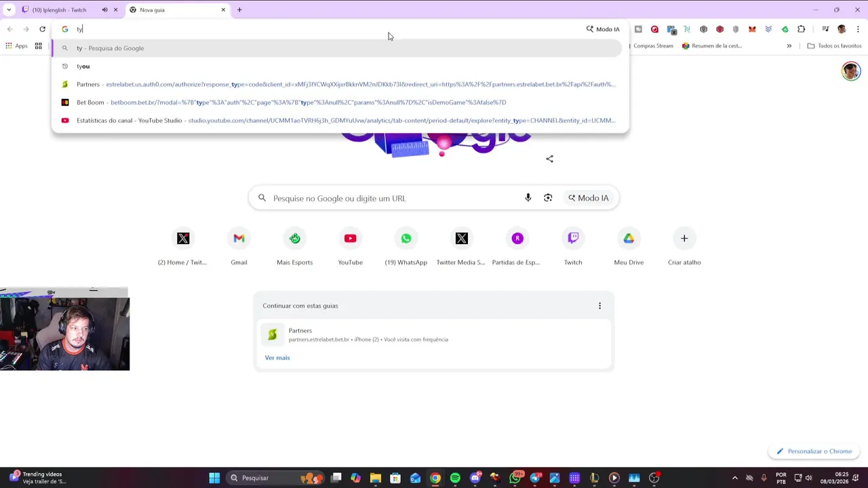This screenshot has height=488, width=868.
Task: Search by image with Google Lens icon
Action: click(x=548, y=198)
